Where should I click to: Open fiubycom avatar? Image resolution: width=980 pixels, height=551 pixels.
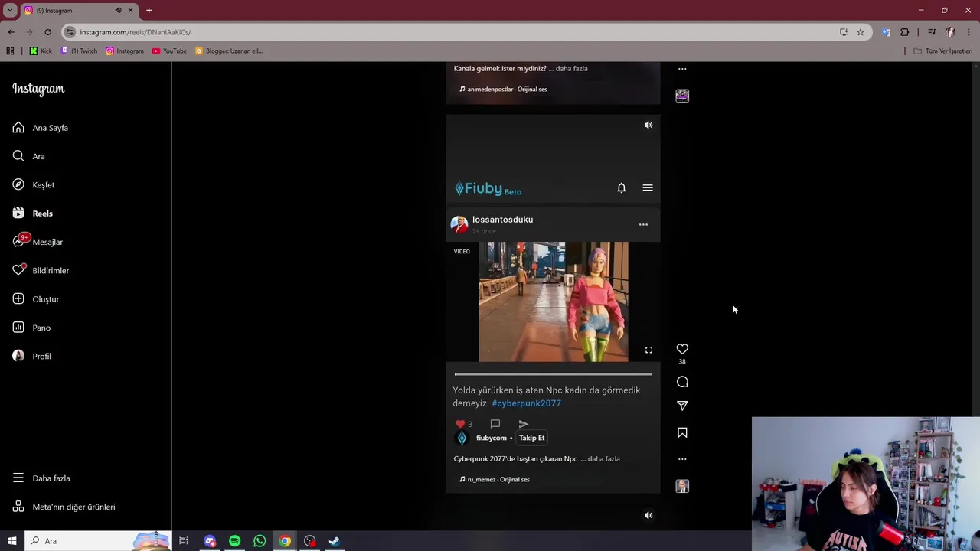point(462,438)
